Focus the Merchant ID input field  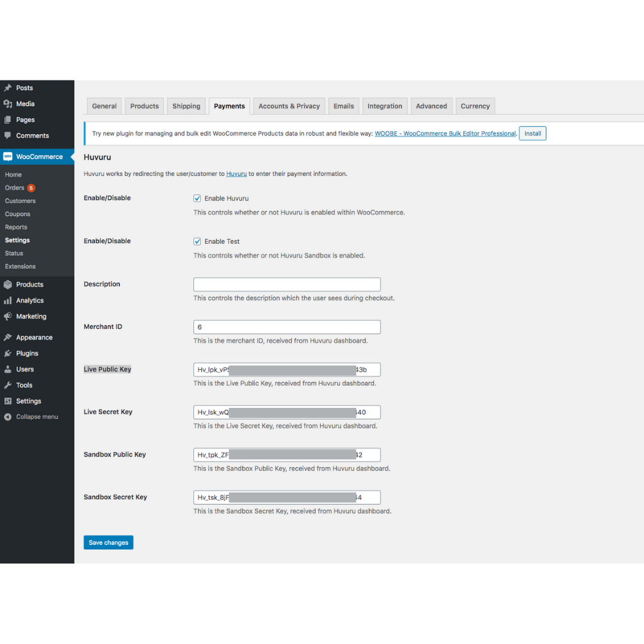[x=287, y=327]
